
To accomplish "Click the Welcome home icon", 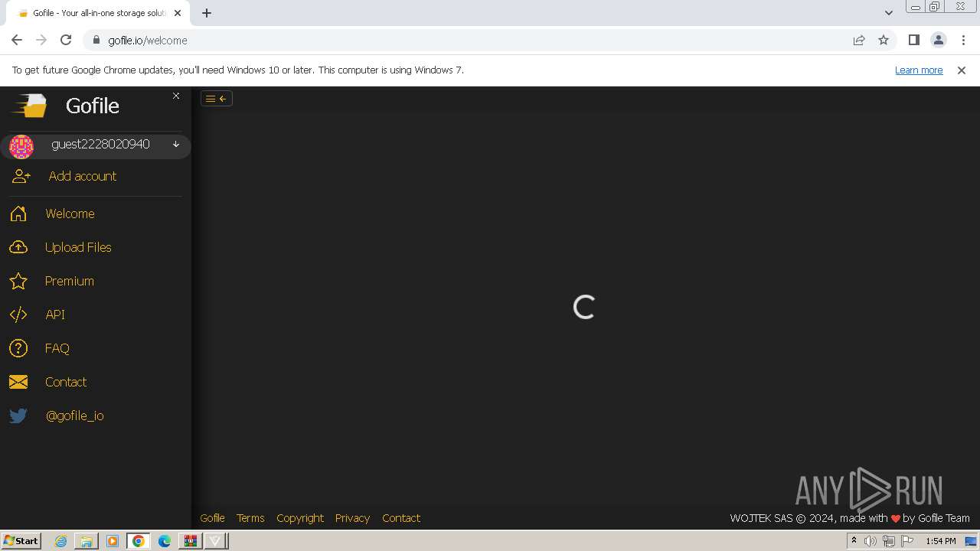I will point(18,214).
